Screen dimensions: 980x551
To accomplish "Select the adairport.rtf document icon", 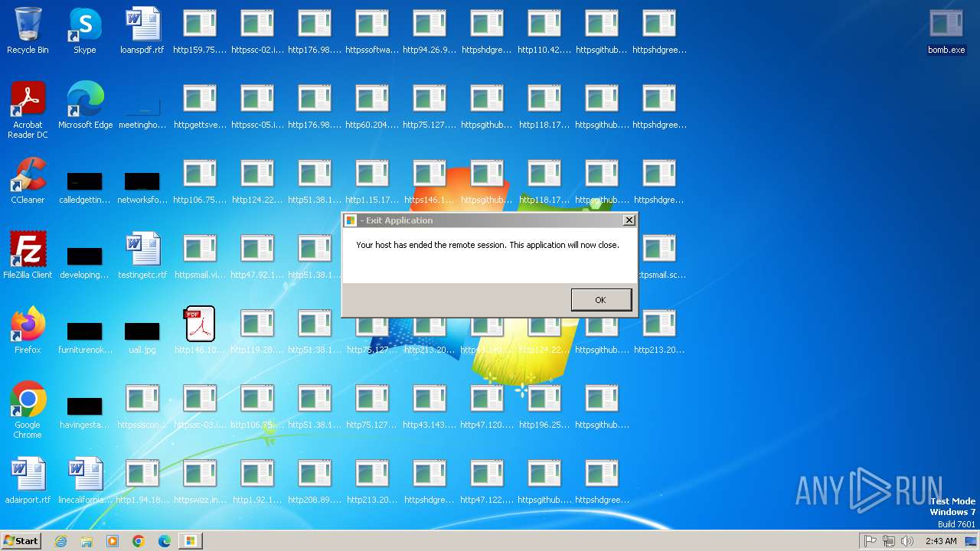I will click(x=28, y=481).
